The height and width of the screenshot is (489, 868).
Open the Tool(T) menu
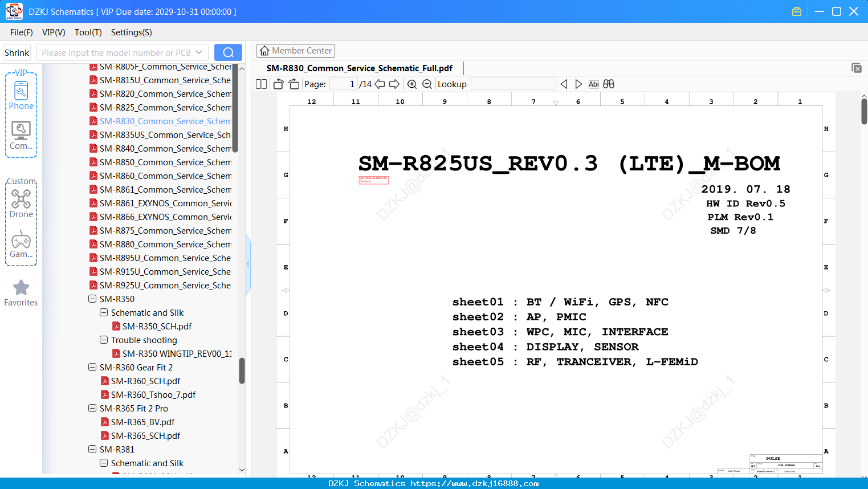pyautogui.click(x=88, y=32)
